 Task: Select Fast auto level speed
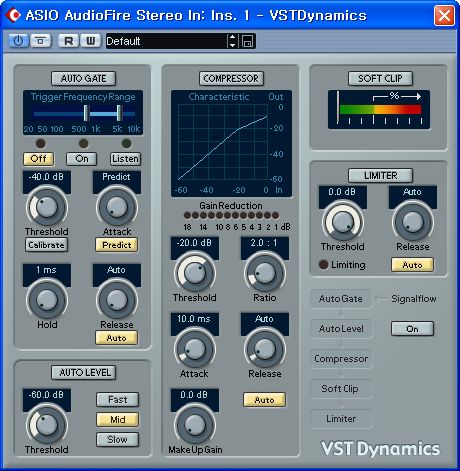(117, 400)
